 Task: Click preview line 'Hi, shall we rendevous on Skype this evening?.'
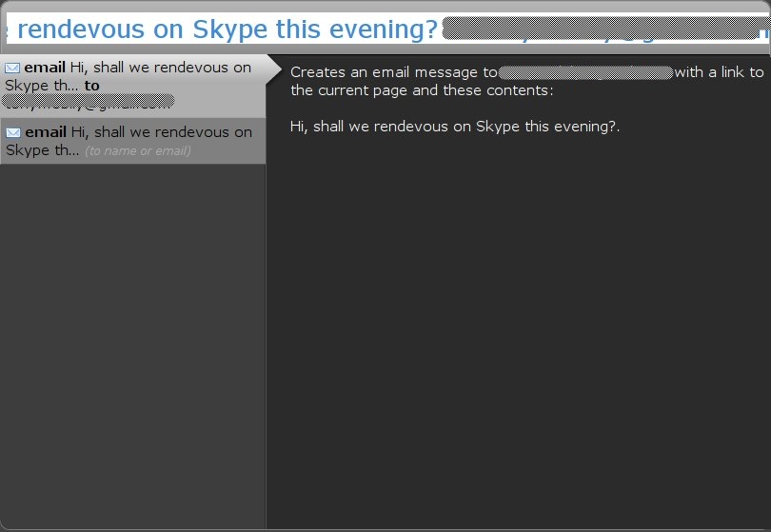tap(455, 127)
